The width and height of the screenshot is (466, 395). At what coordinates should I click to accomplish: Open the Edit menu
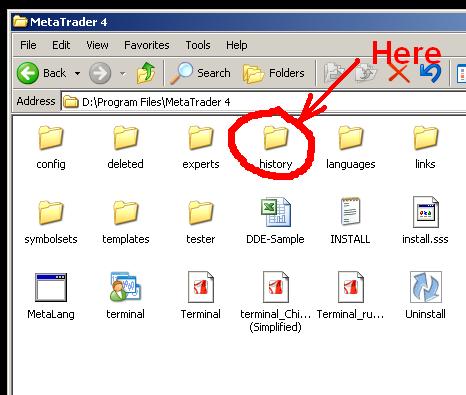point(61,45)
